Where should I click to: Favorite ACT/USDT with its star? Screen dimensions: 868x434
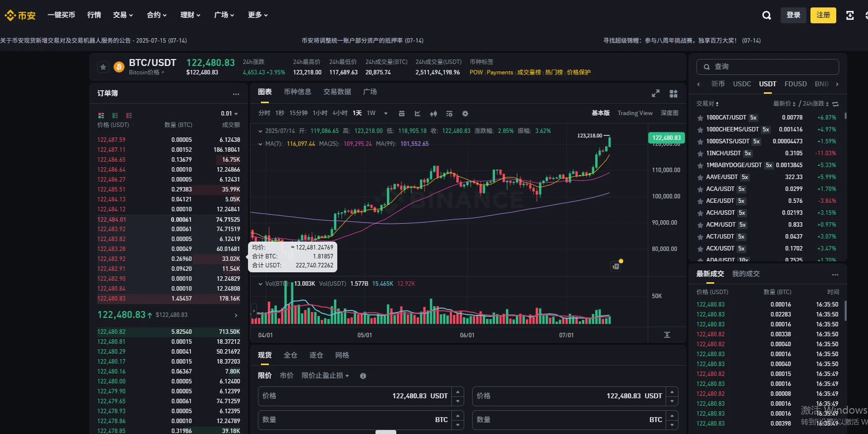coord(700,237)
